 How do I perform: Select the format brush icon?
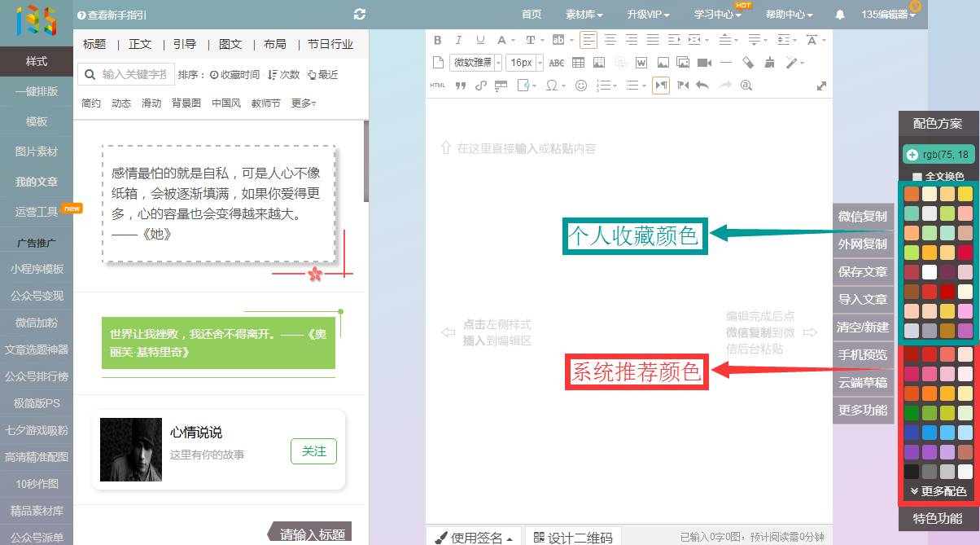[x=769, y=63]
